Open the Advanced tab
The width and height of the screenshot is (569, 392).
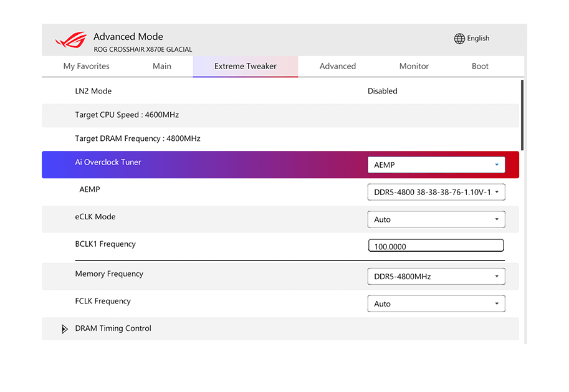point(338,67)
